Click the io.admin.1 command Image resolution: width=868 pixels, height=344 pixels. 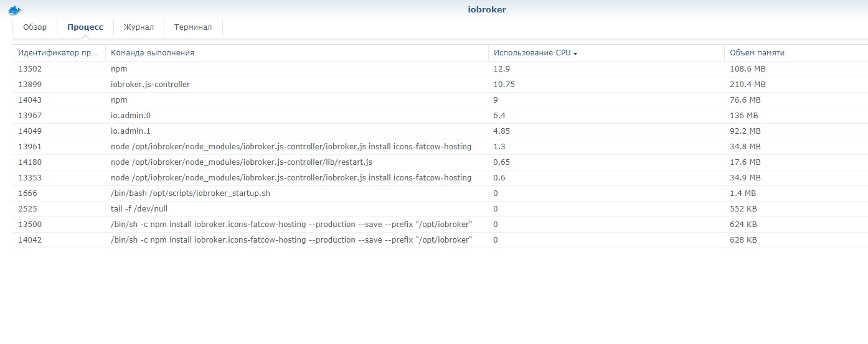(x=131, y=131)
